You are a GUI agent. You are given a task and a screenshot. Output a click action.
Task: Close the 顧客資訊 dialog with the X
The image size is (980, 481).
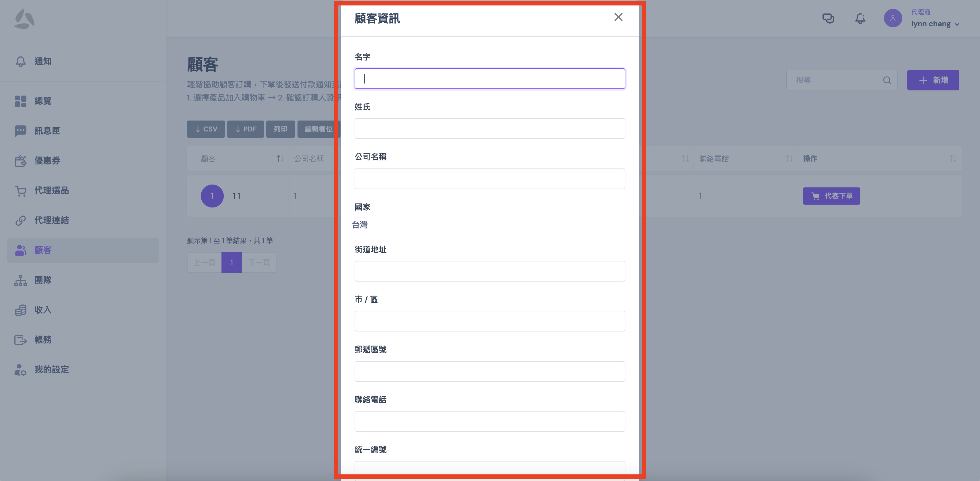tap(618, 17)
